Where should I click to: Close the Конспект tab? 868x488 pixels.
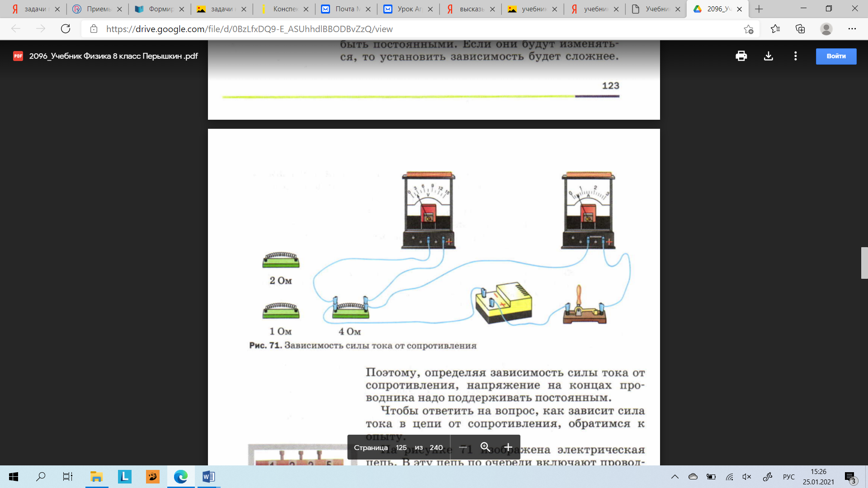click(306, 9)
